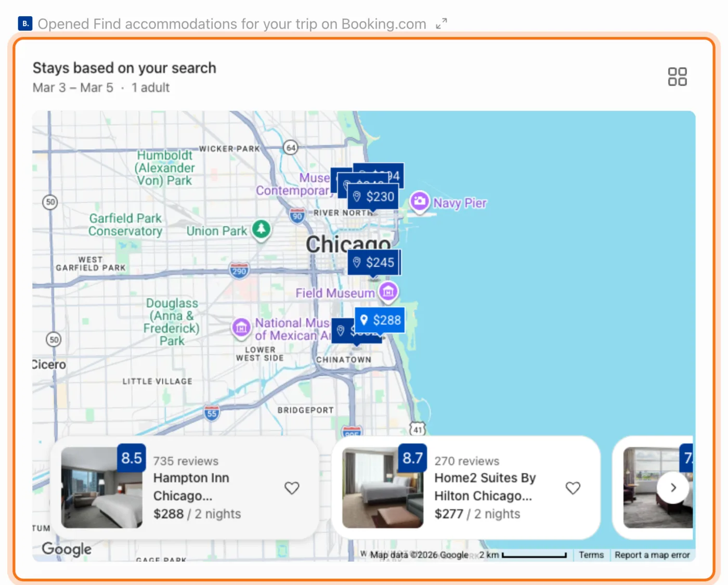Click the Interstate 290 shield

[239, 270]
